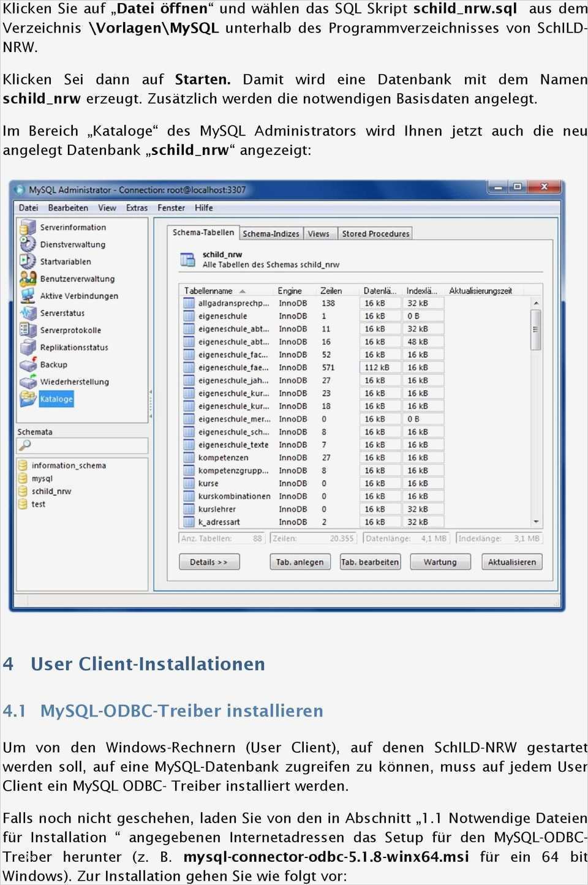Click table icon of kurse row
This screenshot has width=588, height=885.
click(x=189, y=483)
